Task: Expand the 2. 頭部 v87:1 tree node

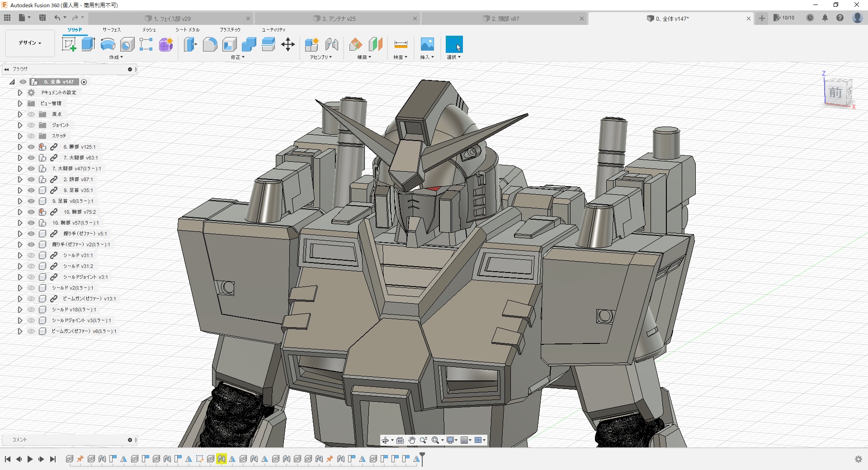Action: tap(20, 179)
